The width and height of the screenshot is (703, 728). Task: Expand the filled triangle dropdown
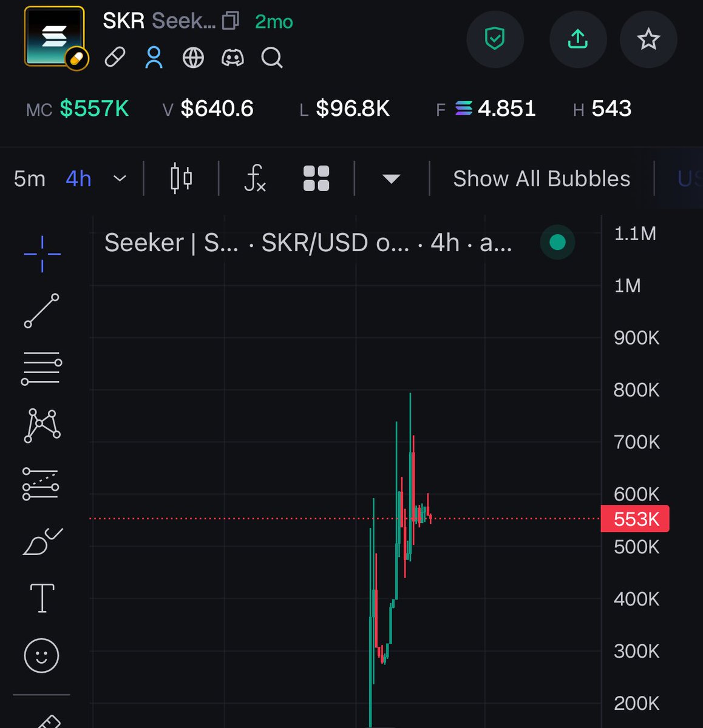point(392,179)
